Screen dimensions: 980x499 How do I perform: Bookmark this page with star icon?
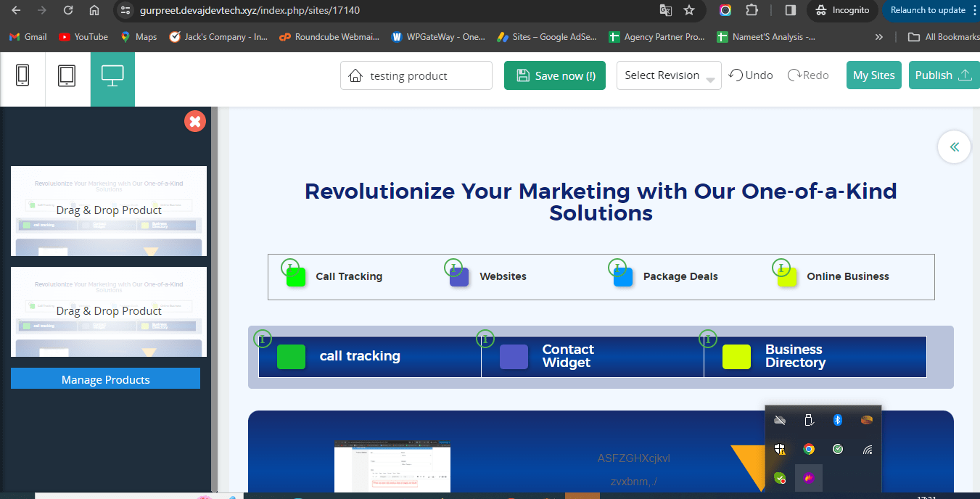coord(689,10)
